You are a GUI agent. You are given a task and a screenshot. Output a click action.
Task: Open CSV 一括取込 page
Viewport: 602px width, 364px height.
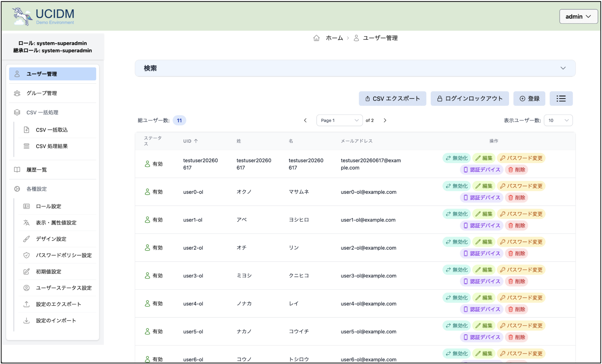tap(57, 130)
